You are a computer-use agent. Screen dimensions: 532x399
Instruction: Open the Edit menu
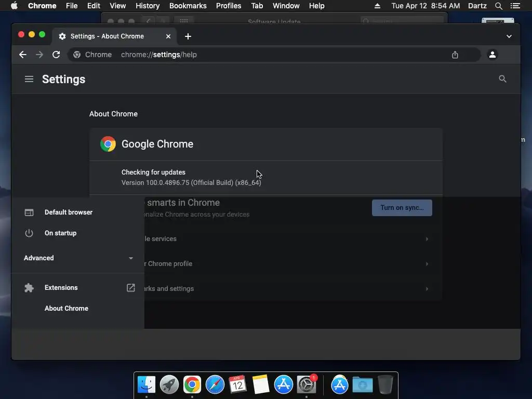pos(94,6)
